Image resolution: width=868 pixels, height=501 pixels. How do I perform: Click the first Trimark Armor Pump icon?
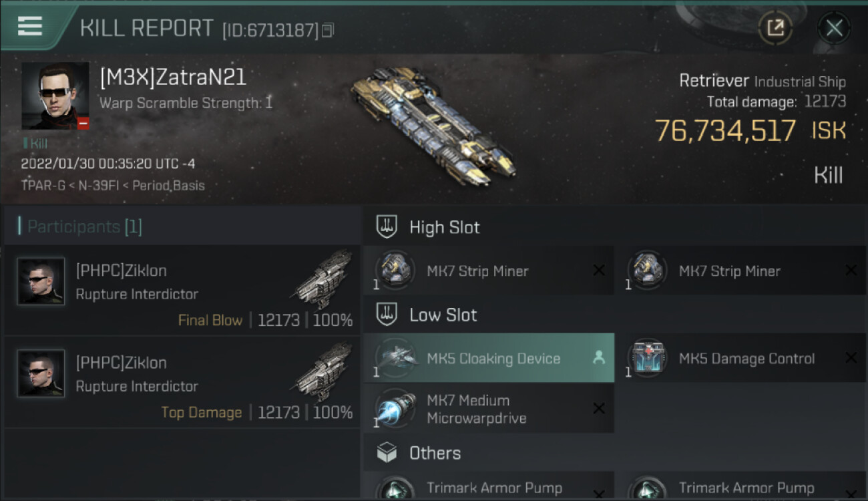[395, 490]
